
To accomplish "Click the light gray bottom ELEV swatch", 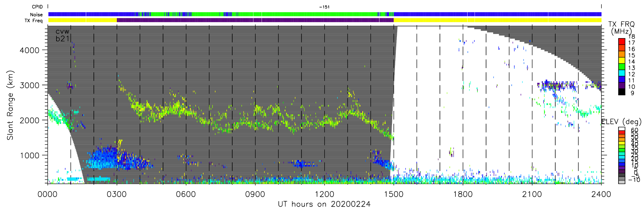I will [622, 182].
